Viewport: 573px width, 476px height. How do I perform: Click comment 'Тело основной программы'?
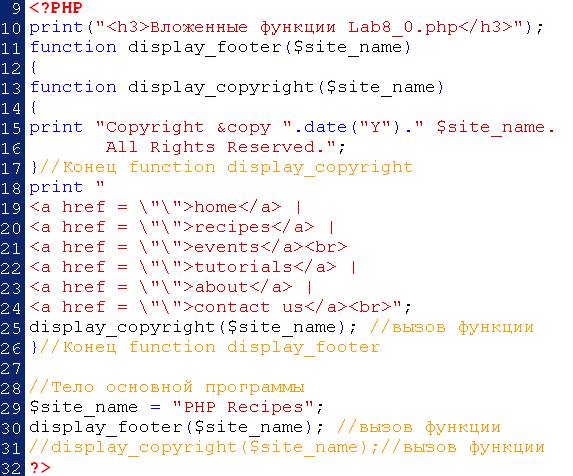point(167,387)
